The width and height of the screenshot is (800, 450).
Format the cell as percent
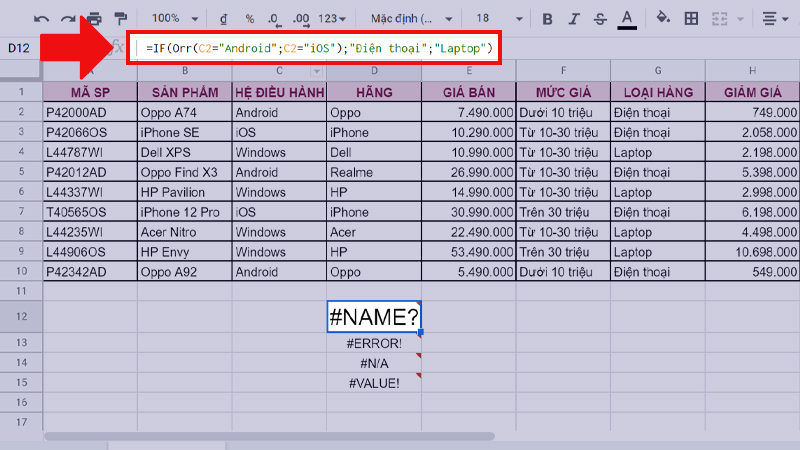click(249, 19)
